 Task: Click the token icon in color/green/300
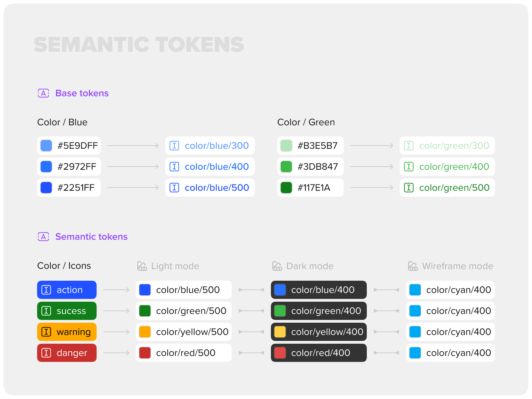click(x=409, y=146)
